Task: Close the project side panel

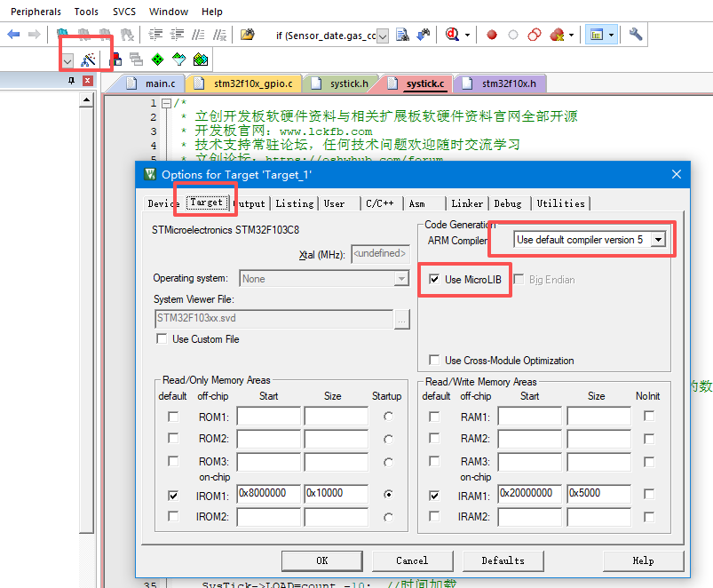Action: click(88, 81)
